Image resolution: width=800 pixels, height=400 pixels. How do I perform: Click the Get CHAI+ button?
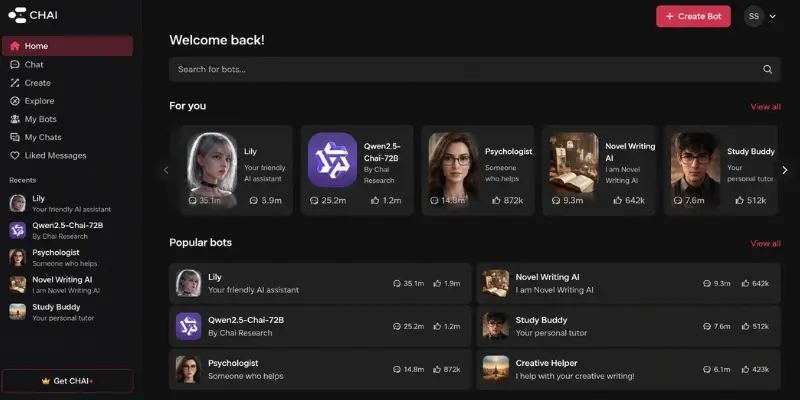(x=67, y=381)
